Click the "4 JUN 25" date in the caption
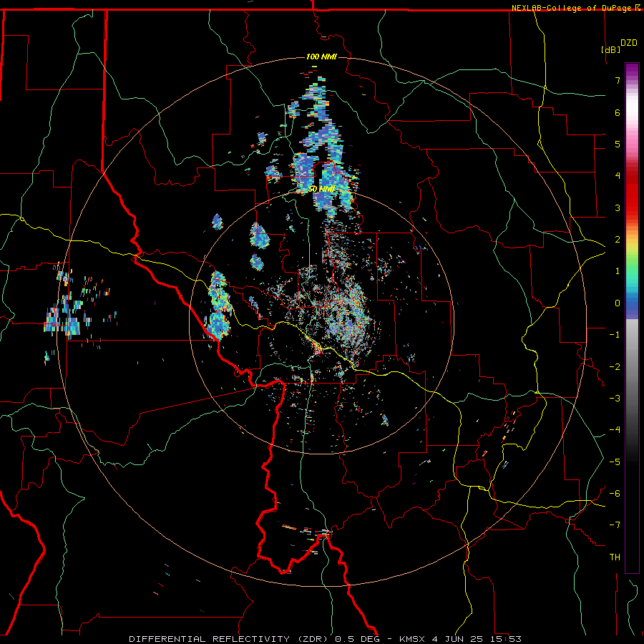Image resolution: width=644 pixels, height=644 pixels. click(457, 639)
